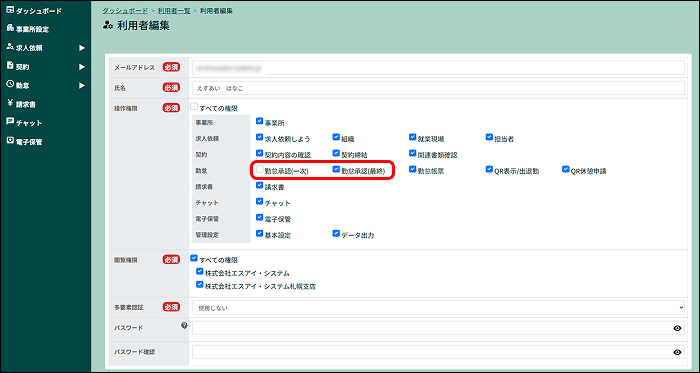Screen dimensions: 700x373
Task: Uncheck the 電子保管 permission checkbox
Action: pos(259,217)
